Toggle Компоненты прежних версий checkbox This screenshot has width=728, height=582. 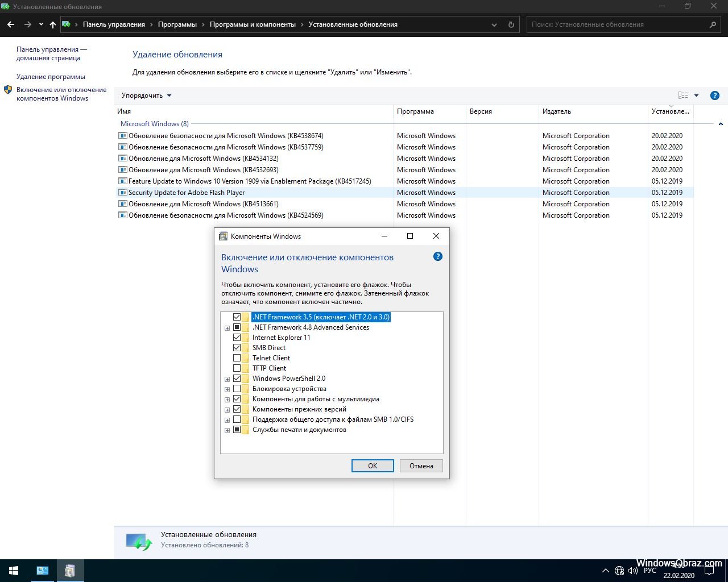(x=237, y=409)
